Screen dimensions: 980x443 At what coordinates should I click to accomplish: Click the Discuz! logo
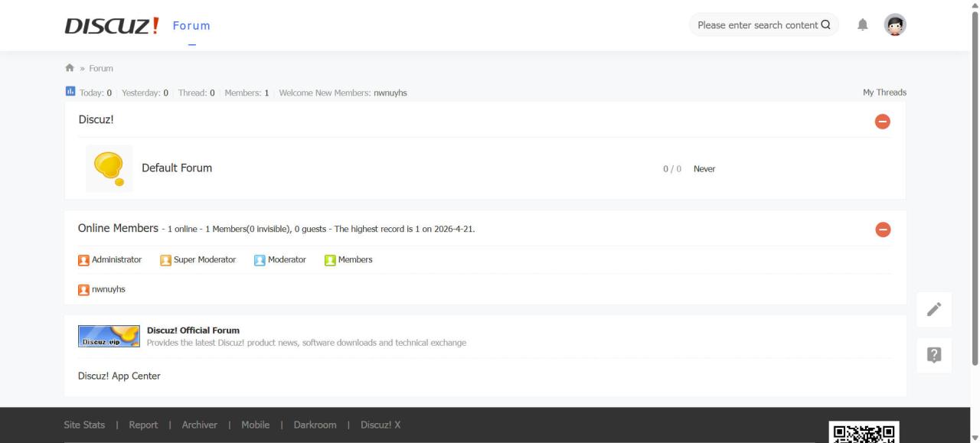click(112, 25)
